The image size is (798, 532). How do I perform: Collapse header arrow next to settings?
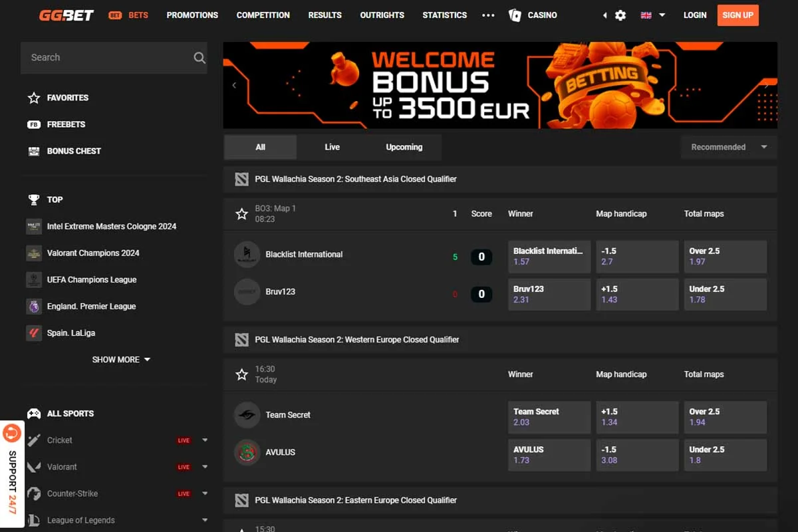(x=604, y=15)
